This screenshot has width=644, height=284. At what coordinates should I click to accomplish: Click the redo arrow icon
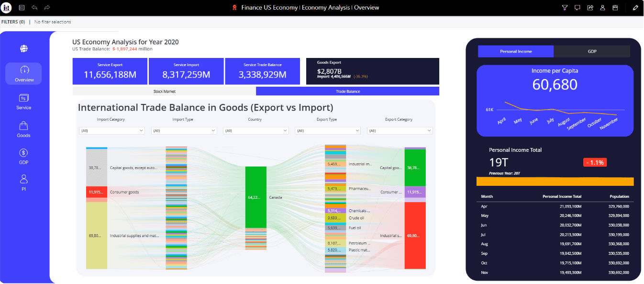click(47, 8)
